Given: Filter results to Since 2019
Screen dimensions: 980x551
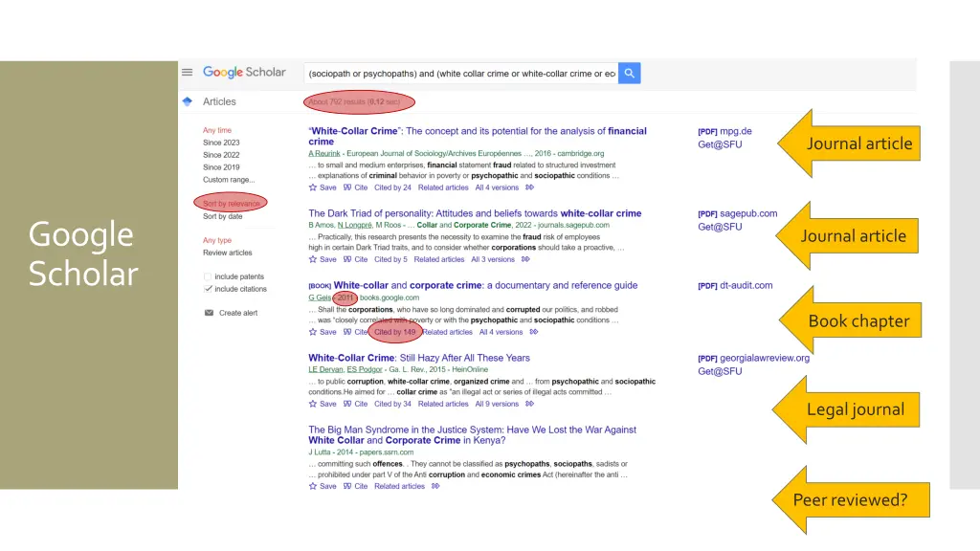Looking at the screenshot, I should (x=221, y=167).
